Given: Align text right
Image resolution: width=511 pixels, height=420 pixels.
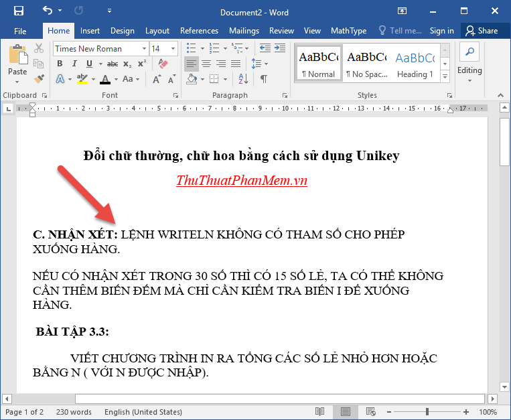Looking at the screenshot, I should click(x=221, y=64).
